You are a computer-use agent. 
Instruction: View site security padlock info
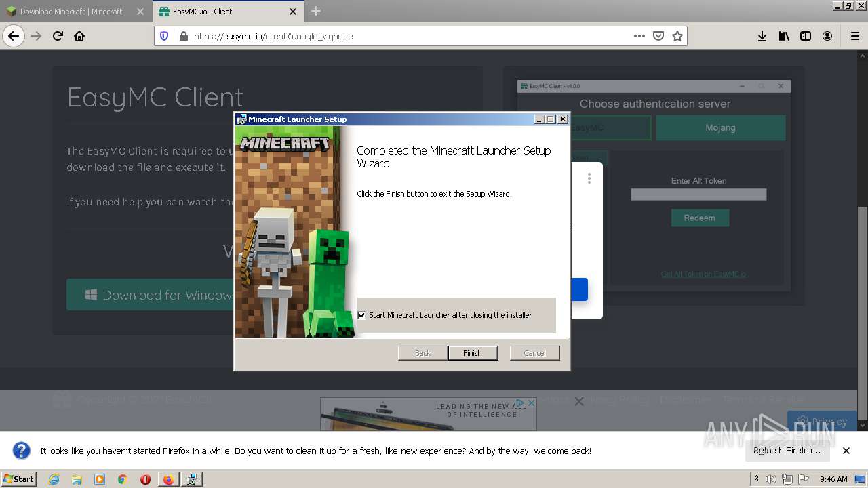[182, 36]
